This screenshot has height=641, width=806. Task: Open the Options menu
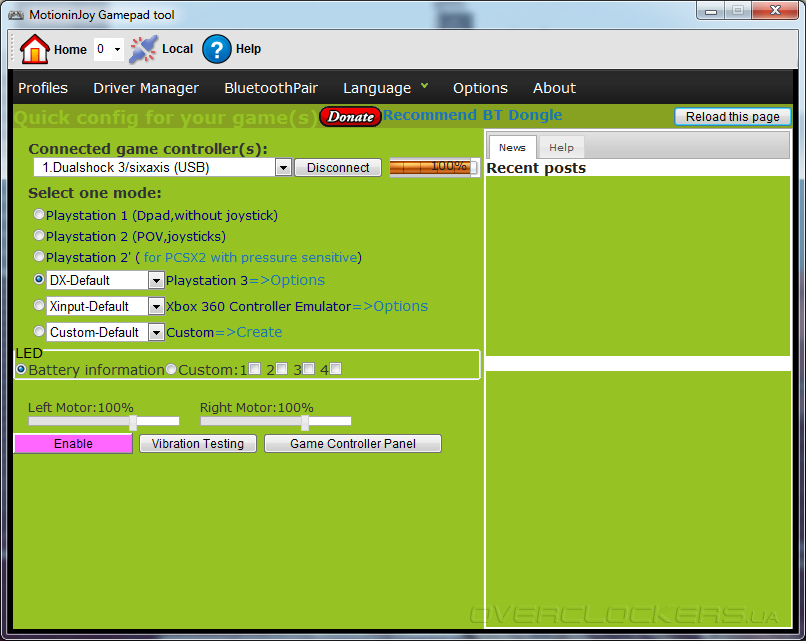480,88
